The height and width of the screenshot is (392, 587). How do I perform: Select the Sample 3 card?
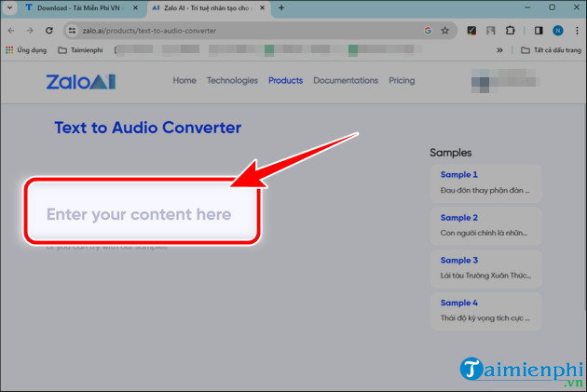(486, 268)
